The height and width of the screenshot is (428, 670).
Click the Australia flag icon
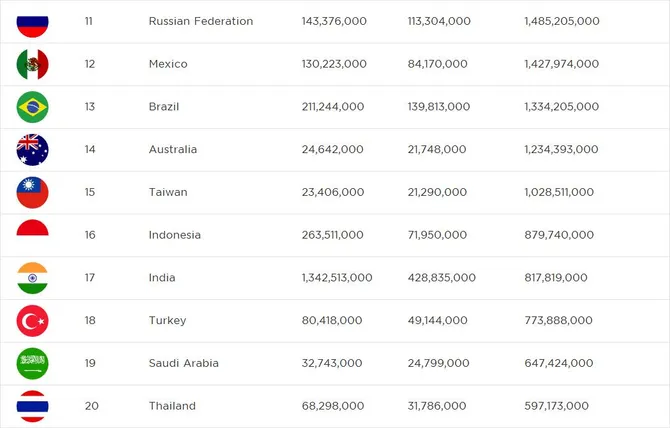32,150
